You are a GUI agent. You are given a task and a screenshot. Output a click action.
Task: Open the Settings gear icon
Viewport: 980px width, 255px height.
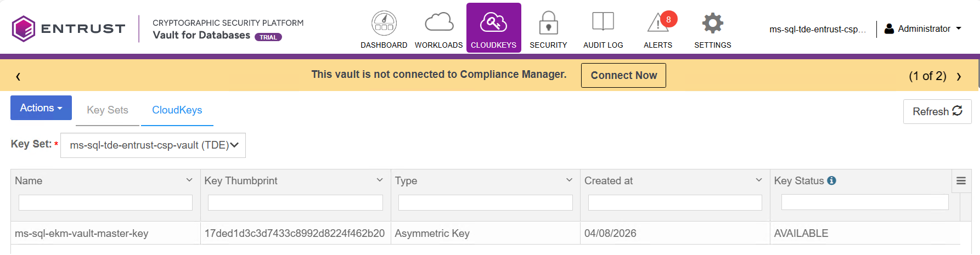[x=713, y=23]
